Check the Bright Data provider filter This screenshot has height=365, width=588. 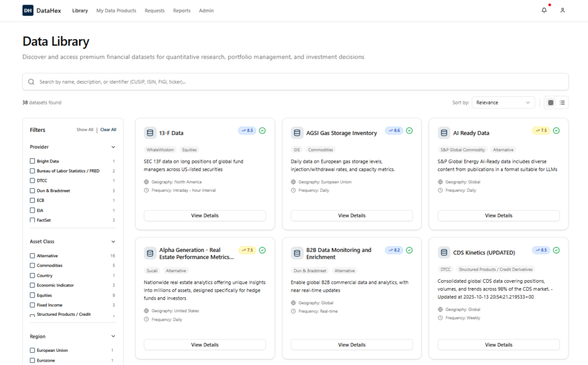point(32,161)
